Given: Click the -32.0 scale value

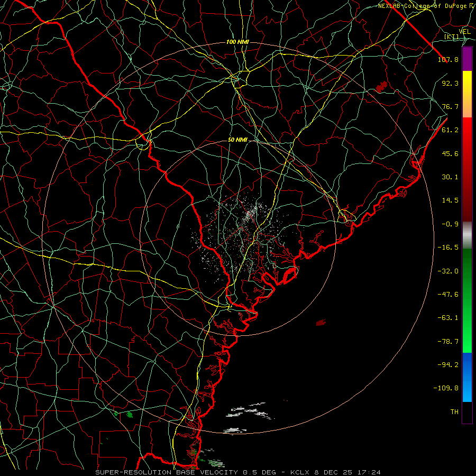Looking at the screenshot, I should pyautogui.click(x=448, y=271).
